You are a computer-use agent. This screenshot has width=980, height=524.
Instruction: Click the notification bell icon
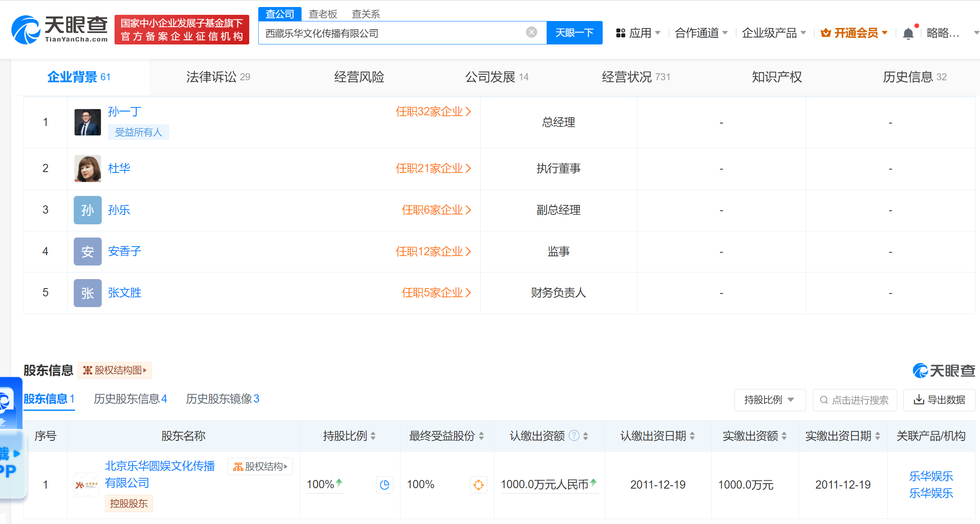pyautogui.click(x=908, y=33)
